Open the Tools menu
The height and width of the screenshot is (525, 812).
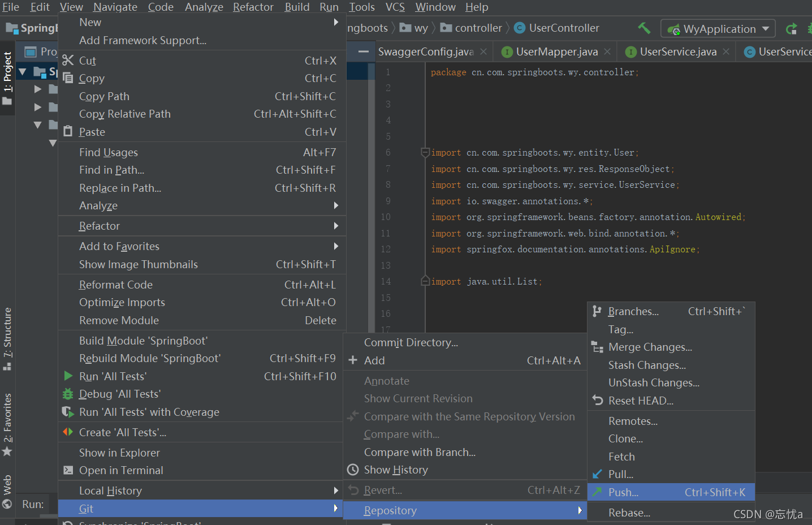pos(362,7)
